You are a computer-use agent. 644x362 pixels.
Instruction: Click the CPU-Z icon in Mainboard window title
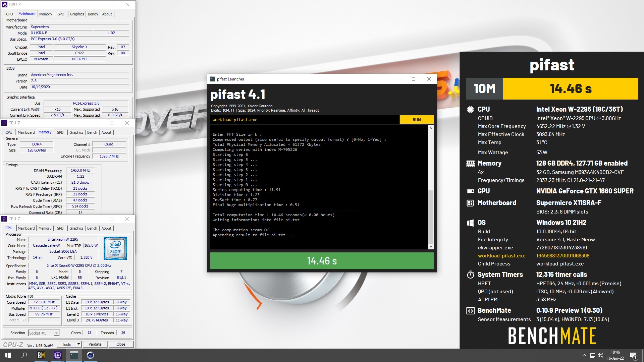point(5,5)
